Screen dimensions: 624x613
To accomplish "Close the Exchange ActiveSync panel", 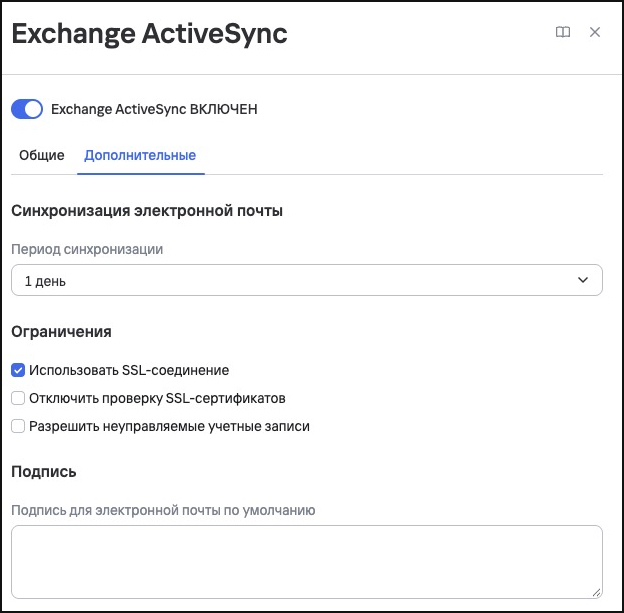I will pyautogui.click(x=595, y=32).
